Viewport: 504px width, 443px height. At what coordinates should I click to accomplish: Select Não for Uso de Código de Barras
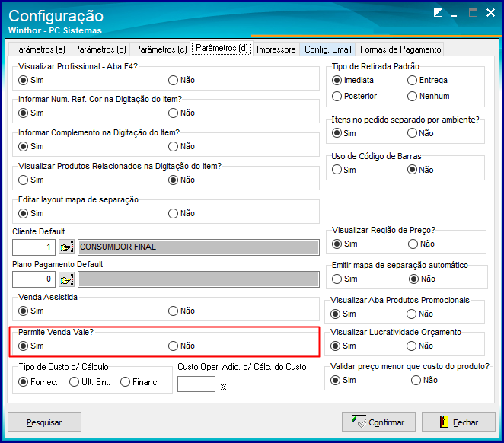point(420,170)
